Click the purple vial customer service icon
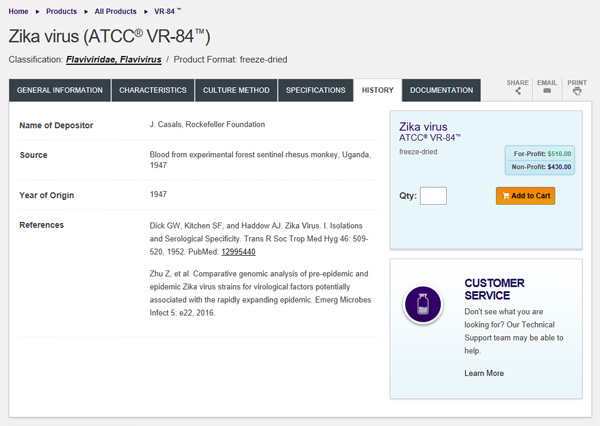This screenshot has width=600, height=426. click(423, 304)
